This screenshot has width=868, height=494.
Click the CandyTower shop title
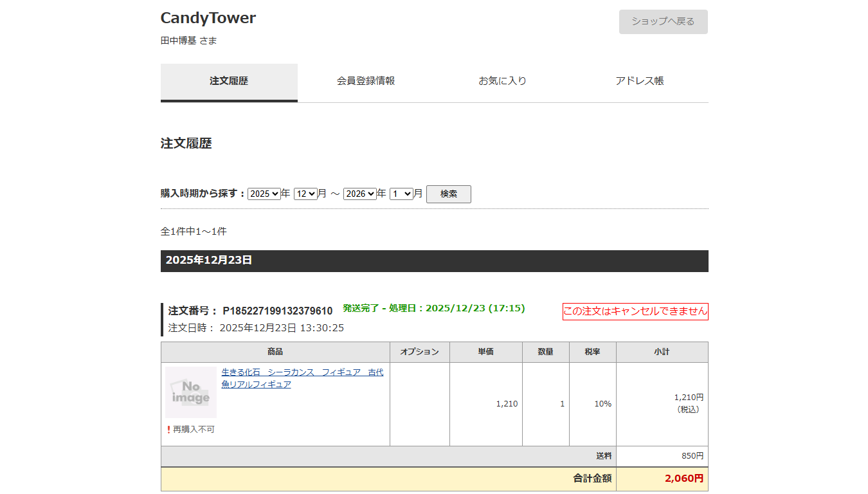208,18
